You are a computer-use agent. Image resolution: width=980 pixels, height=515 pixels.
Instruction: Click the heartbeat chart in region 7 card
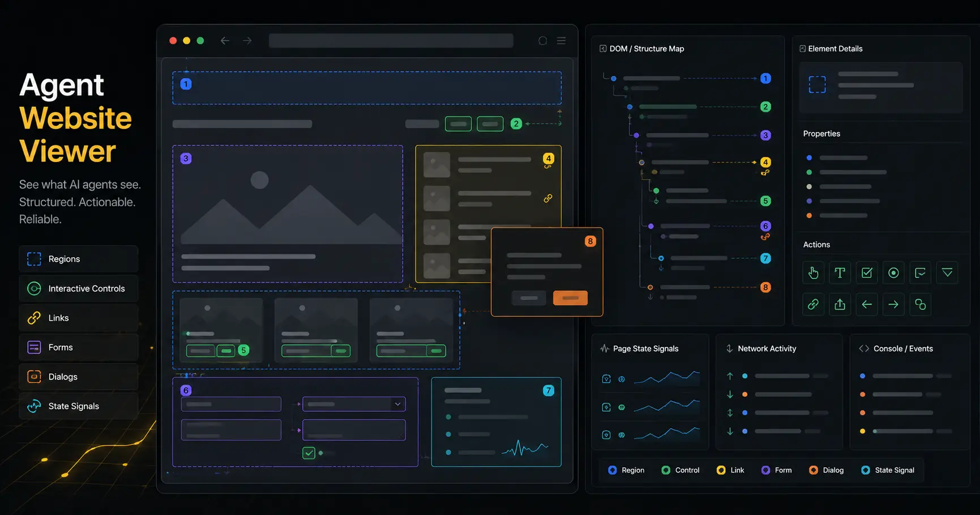pyautogui.click(x=525, y=449)
